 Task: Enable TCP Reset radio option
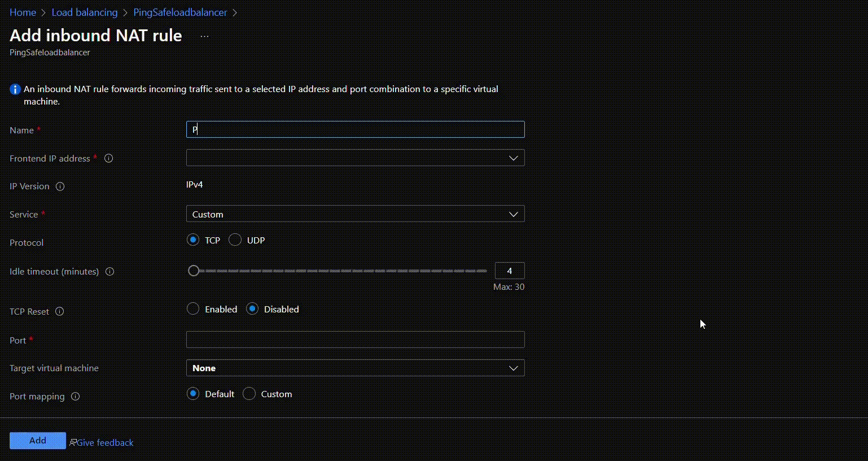click(x=193, y=309)
